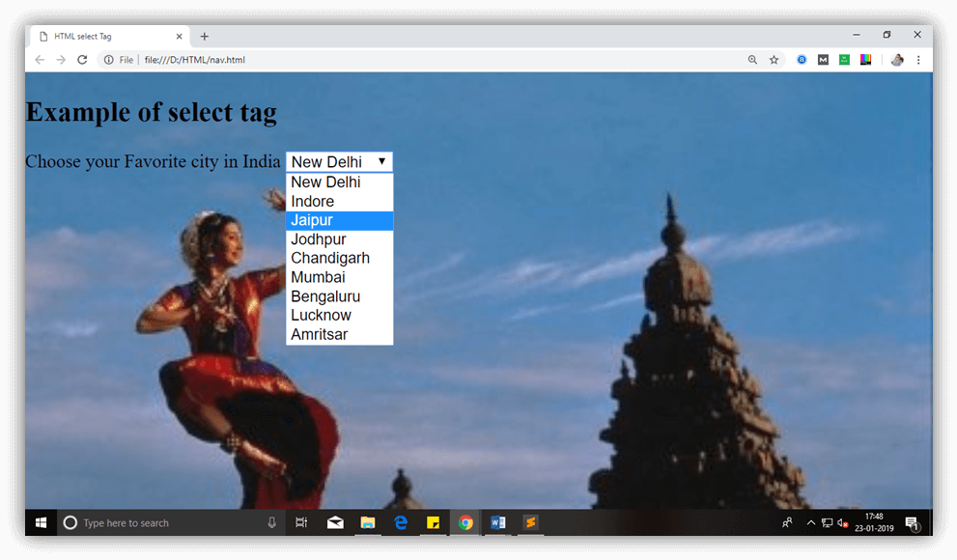Screen dimensions: 957x560
Task: Open a new browser tab
Action: (204, 37)
